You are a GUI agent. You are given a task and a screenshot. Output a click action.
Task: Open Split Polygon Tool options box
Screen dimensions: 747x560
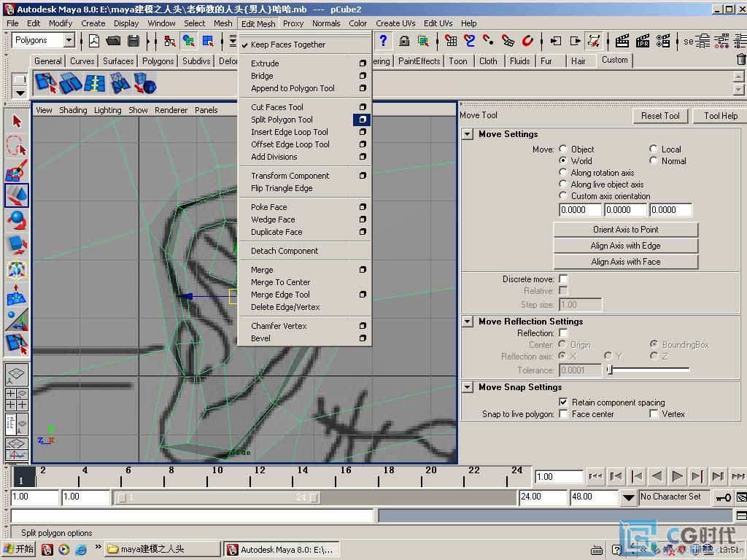point(363,120)
